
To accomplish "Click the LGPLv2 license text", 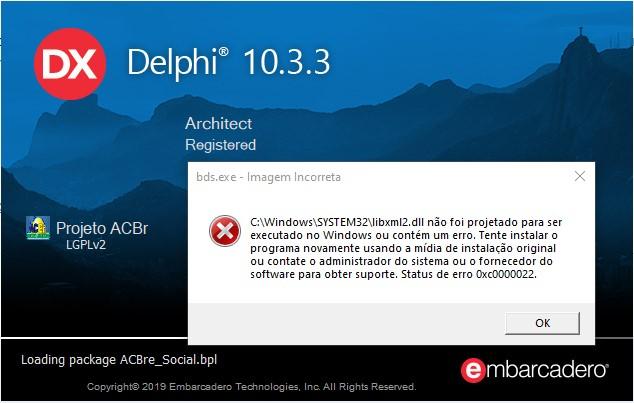I will (86, 245).
